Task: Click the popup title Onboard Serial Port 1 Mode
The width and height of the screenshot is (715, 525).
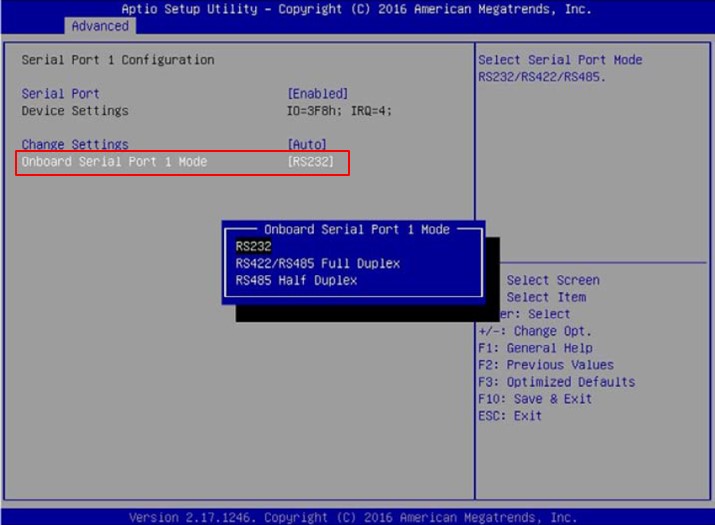Action: click(357, 229)
